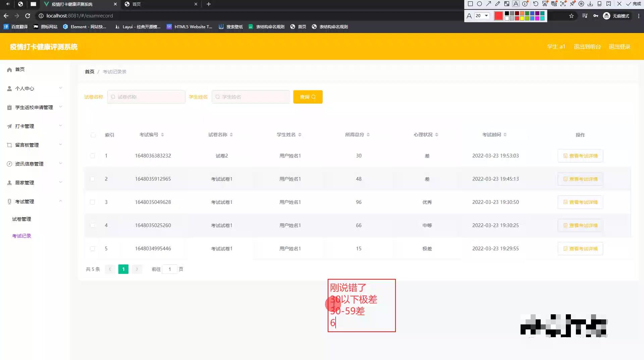Select the ellipse annotation tool
The height and width of the screenshot is (360, 644).
tap(479, 4)
